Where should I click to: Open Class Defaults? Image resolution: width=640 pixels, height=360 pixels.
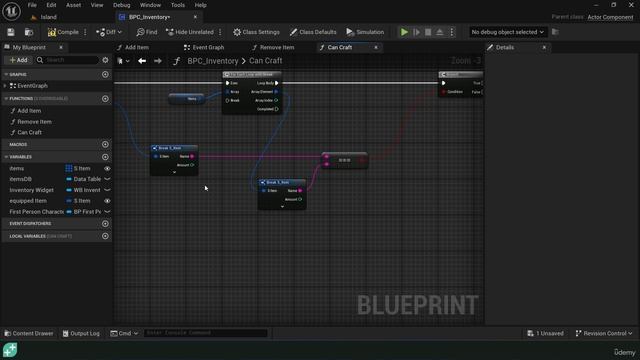tap(313, 32)
